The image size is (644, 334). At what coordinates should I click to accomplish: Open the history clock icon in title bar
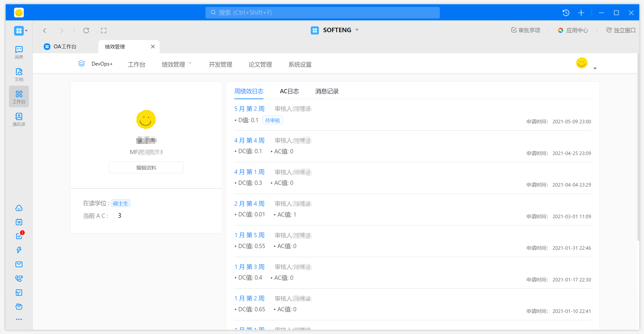click(566, 13)
